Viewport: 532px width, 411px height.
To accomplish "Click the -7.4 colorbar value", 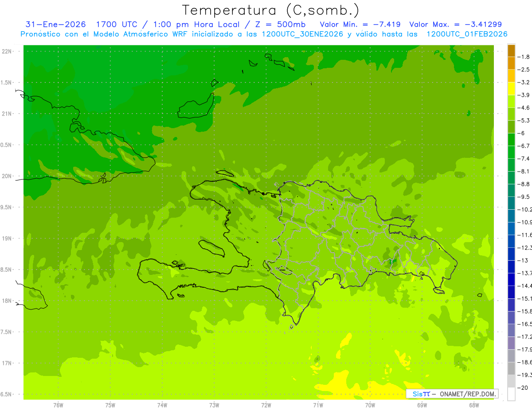I will click(524, 159).
